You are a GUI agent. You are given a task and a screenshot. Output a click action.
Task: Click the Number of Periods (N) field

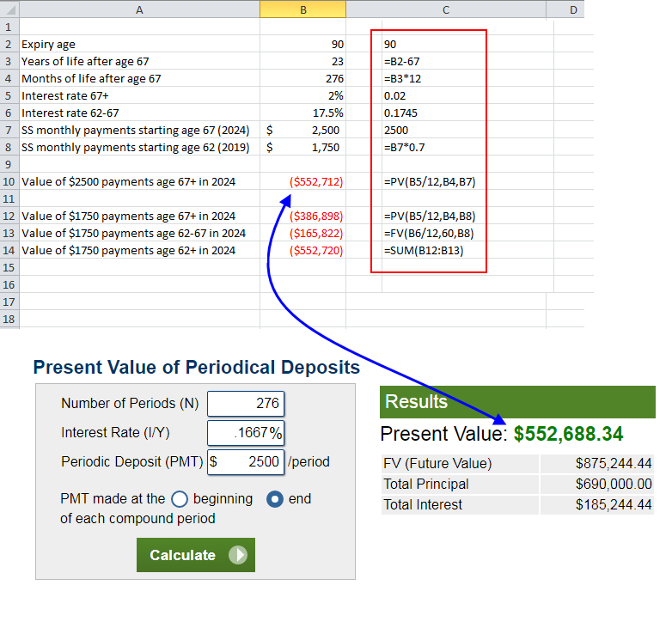click(x=246, y=404)
